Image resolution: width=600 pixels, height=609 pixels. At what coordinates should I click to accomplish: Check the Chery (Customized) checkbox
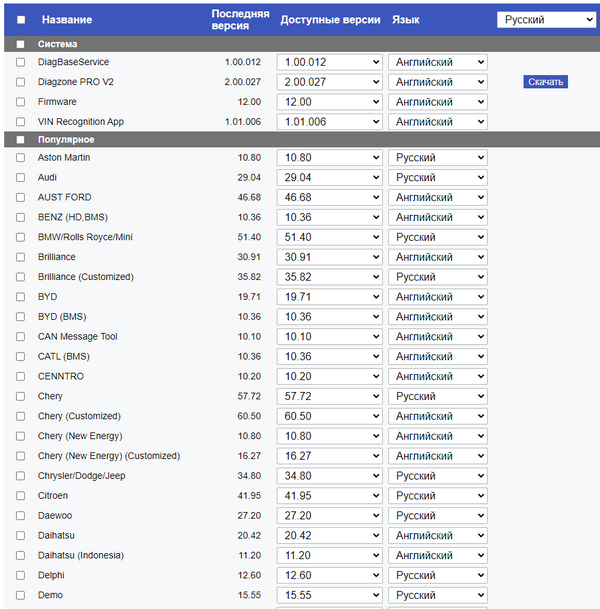[20, 416]
